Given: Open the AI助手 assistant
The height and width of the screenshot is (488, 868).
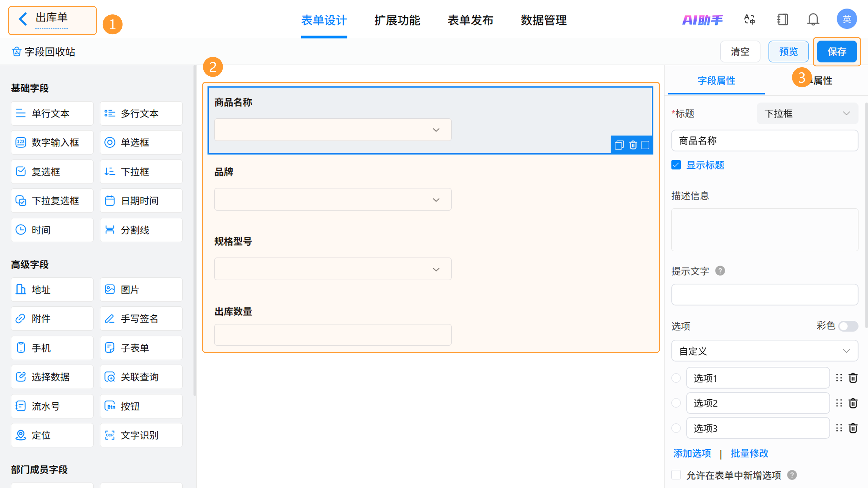Looking at the screenshot, I should tap(702, 20).
